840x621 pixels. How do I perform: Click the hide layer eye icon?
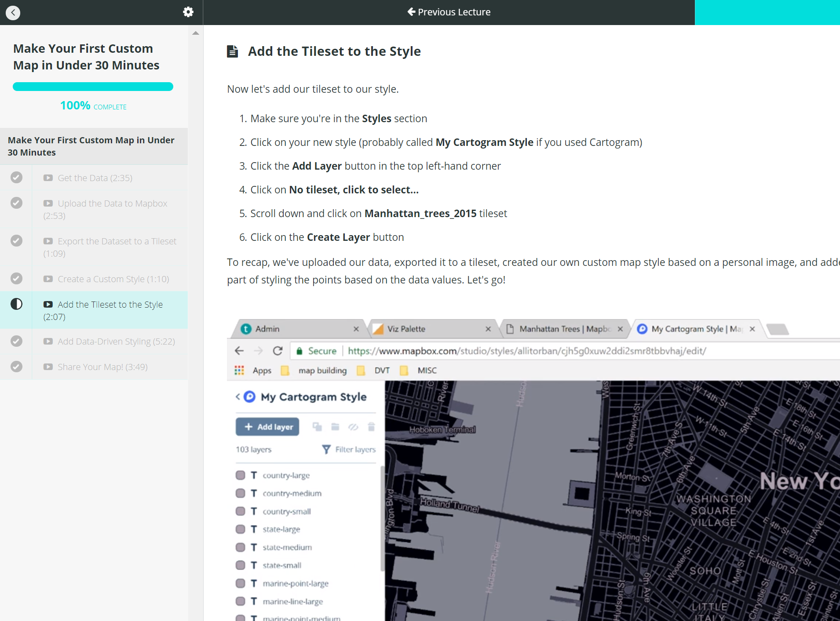pos(353,427)
